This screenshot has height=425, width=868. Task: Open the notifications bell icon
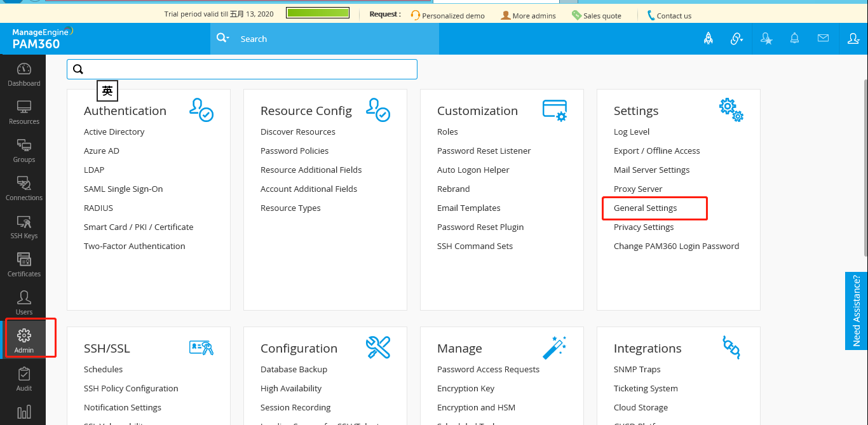pyautogui.click(x=794, y=39)
